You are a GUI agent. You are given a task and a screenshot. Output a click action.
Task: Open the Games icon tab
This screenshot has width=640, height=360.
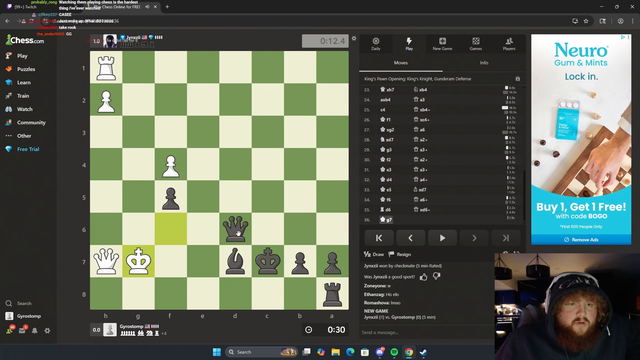pyautogui.click(x=476, y=44)
